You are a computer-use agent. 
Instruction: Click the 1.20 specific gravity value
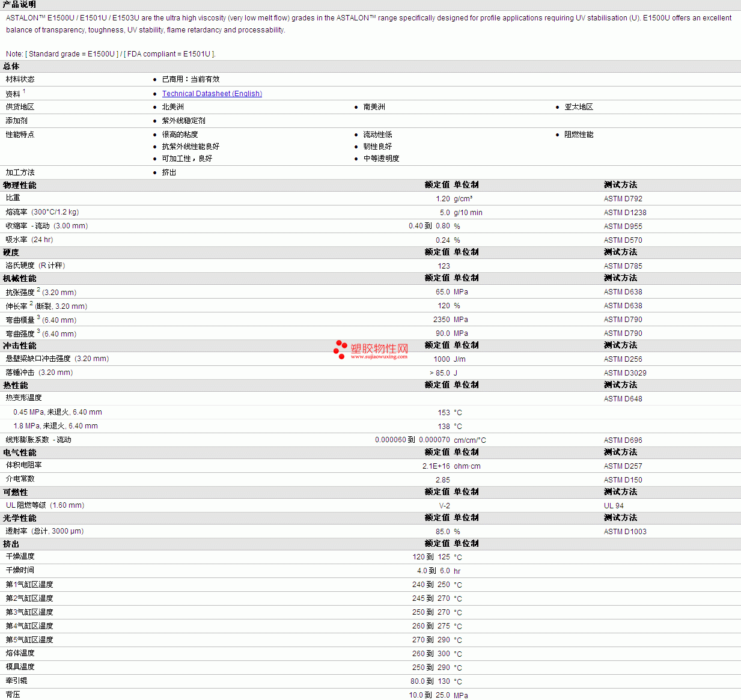(x=443, y=199)
